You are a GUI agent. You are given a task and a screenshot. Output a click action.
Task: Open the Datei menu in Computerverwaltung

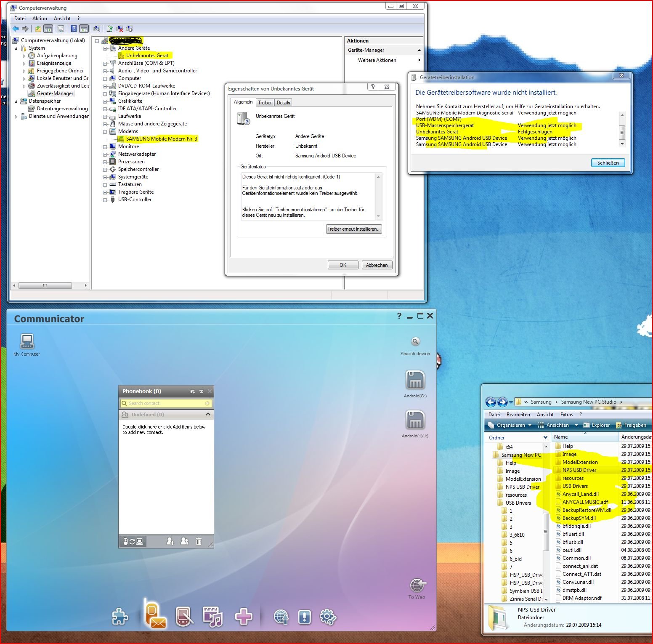[x=20, y=19]
